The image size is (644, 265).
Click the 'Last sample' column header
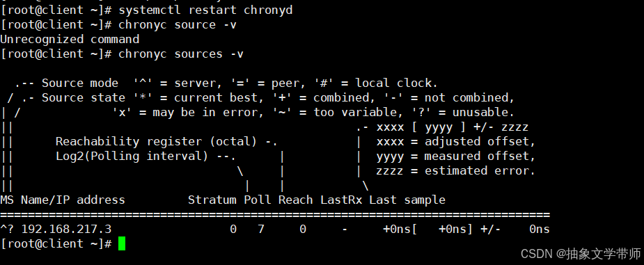pos(407,200)
